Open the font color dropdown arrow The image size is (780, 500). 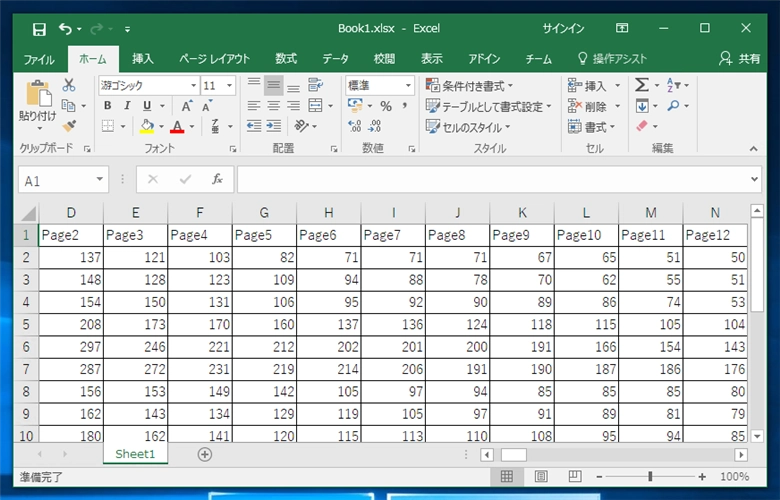(192, 127)
